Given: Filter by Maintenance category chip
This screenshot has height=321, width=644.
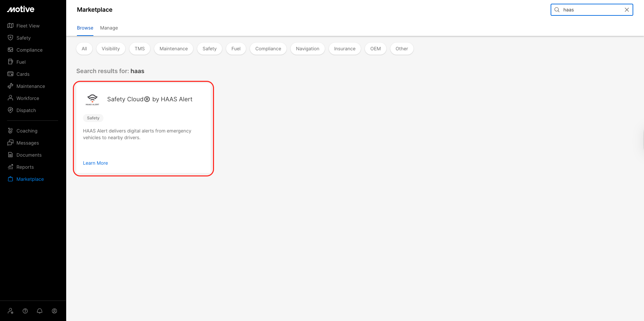Looking at the screenshot, I should 174,49.
